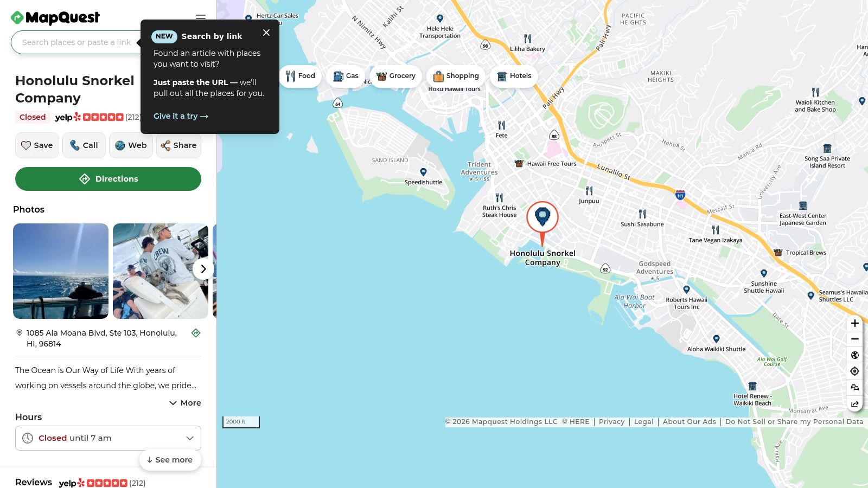Enable the Grocery places filter

coord(396,76)
